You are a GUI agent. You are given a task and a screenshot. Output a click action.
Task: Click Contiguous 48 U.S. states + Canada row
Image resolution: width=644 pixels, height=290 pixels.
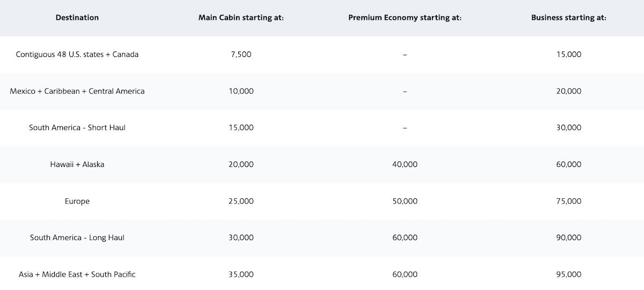(322, 54)
